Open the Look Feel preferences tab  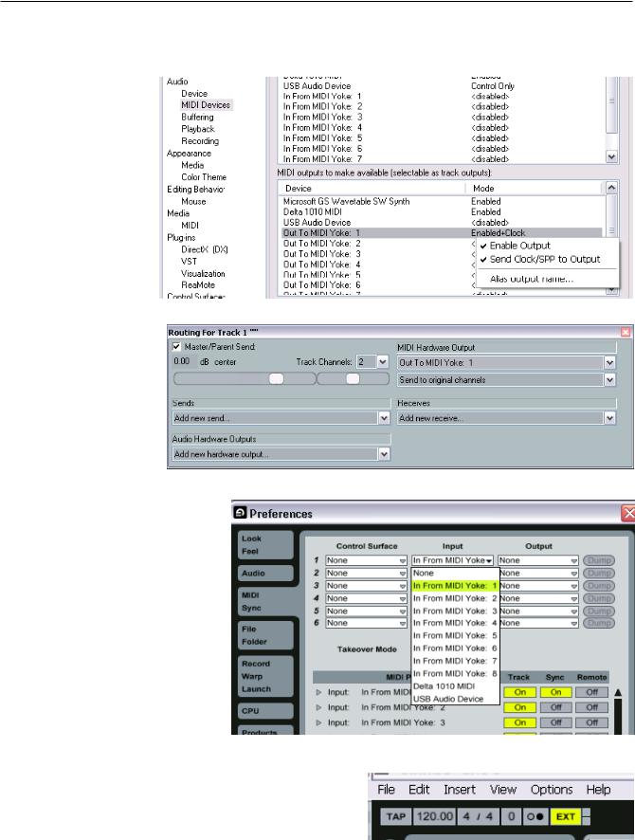pos(265,545)
